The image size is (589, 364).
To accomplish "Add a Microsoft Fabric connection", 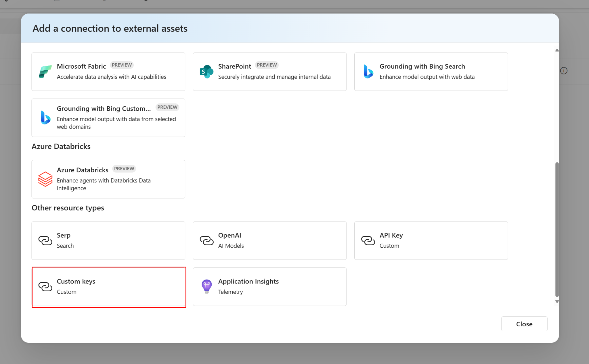I will pos(108,72).
